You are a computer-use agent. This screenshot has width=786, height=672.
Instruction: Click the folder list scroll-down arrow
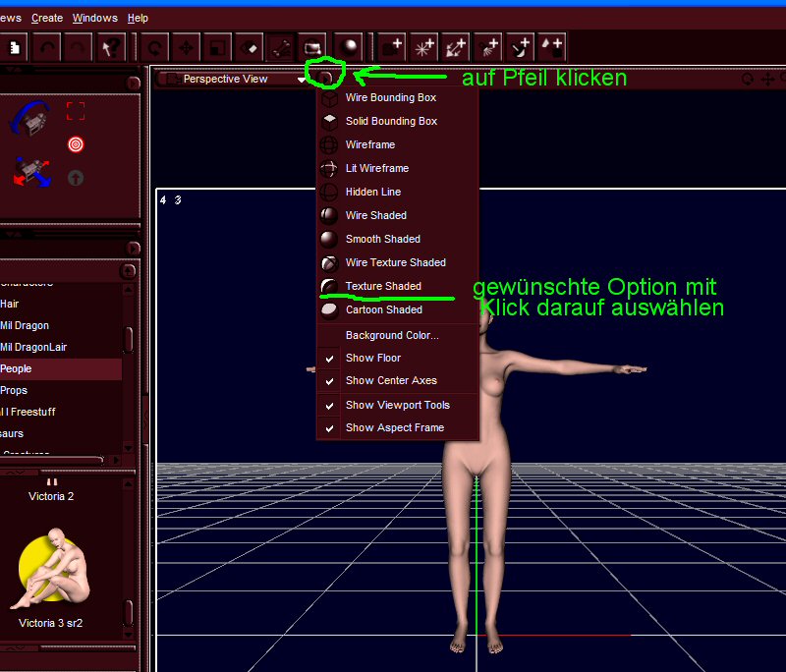coord(129,447)
